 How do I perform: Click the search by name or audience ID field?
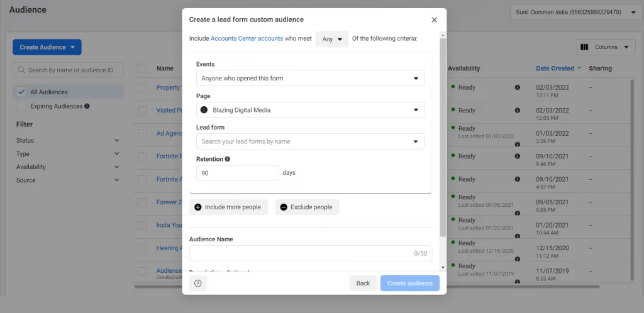coord(68,70)
